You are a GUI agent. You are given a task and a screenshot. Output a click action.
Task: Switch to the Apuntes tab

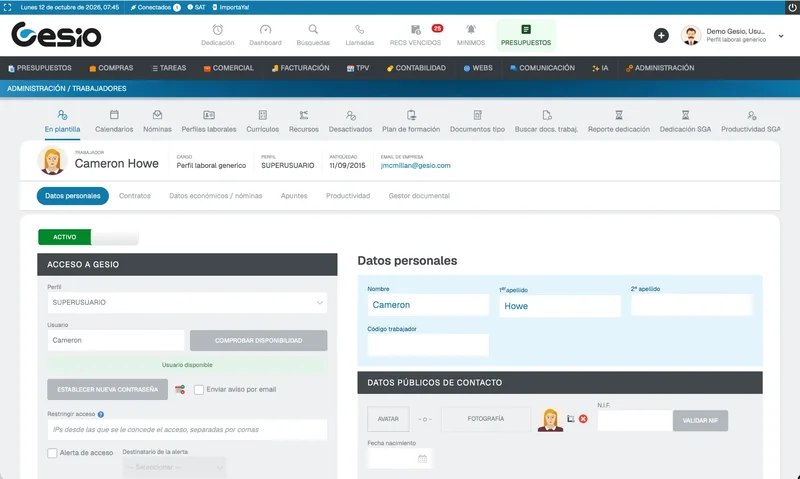(x=294, y=196)
